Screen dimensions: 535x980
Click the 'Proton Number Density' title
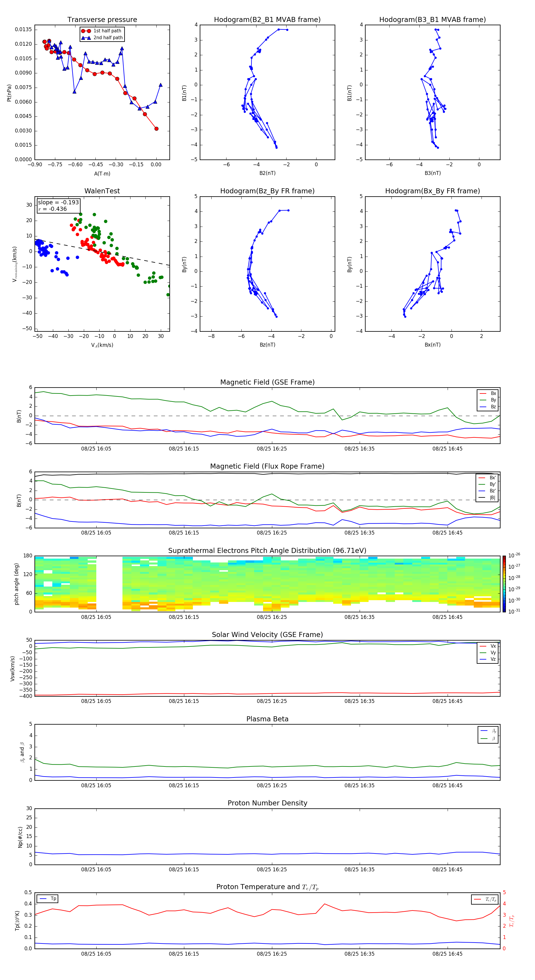(x=267, y=803)
